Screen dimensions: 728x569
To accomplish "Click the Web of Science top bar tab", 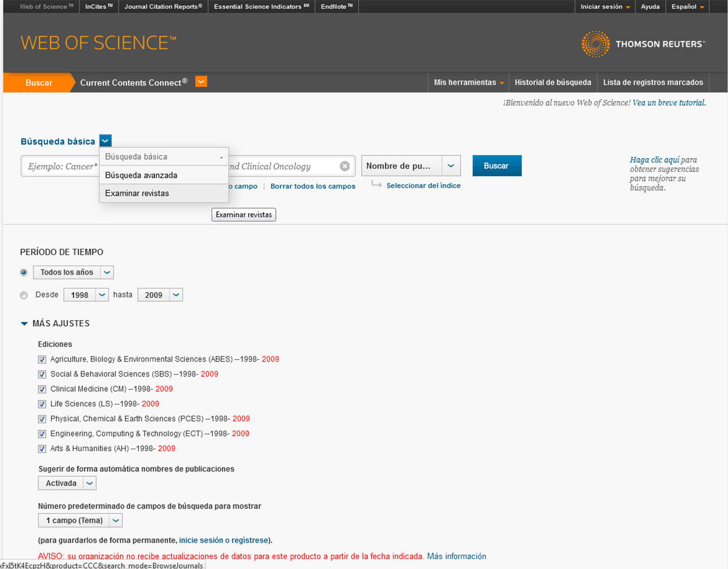I will click(46, 6).
